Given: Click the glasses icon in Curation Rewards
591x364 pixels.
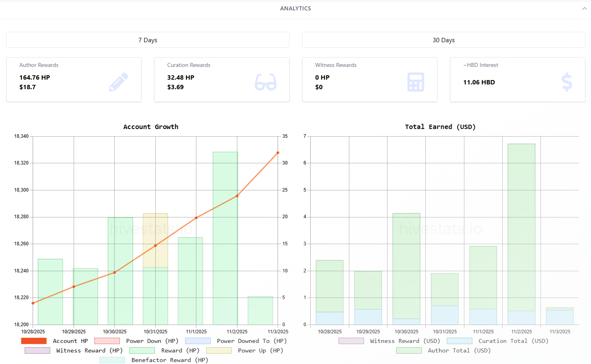Looking at the screenshot, I should pos(266,82).
